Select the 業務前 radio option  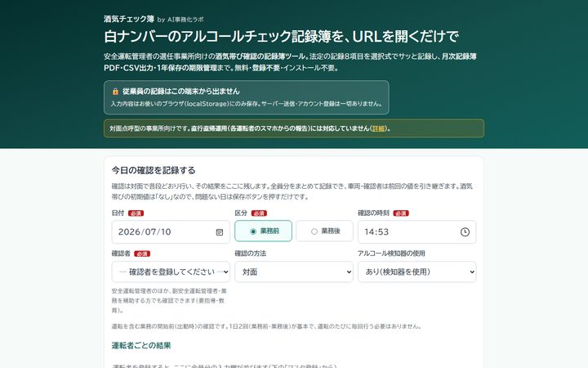(x=263, y=231)
